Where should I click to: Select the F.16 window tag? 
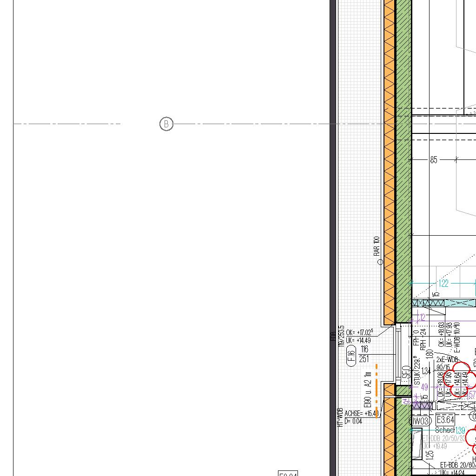[351, 356]
